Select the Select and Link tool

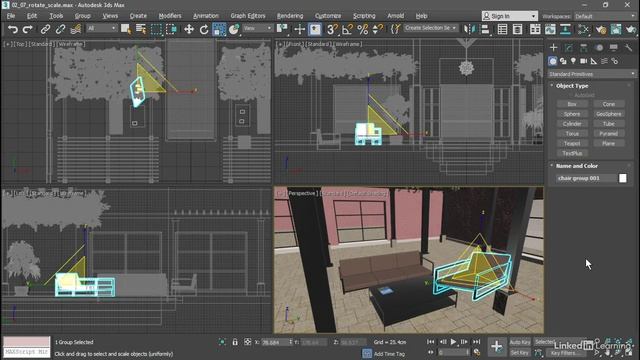(x=45, y=29)
